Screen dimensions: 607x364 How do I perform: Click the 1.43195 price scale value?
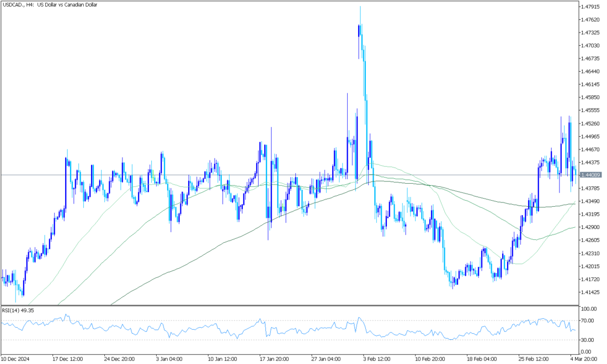pos(590,215)
